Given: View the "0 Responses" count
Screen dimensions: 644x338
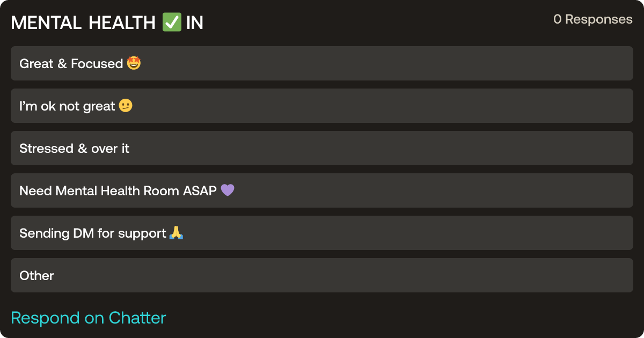Looking at the screenshot, I should 592,19.
